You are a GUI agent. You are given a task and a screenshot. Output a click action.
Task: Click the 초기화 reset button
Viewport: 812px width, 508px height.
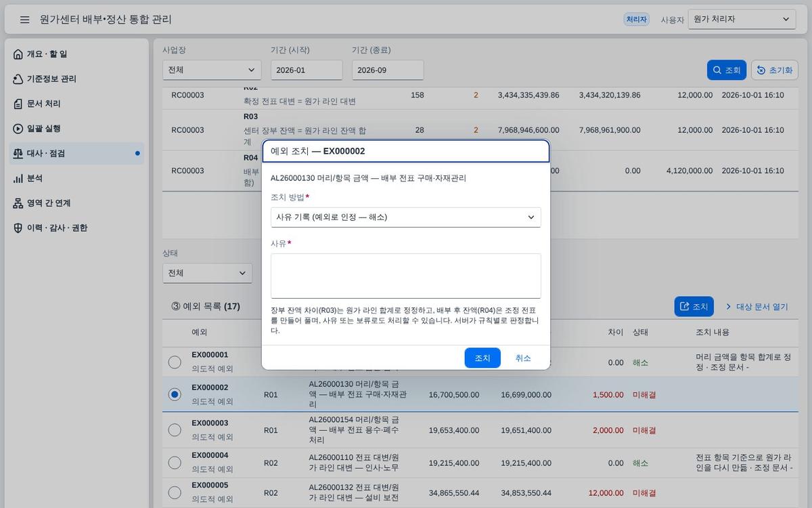tap(775, 70)
